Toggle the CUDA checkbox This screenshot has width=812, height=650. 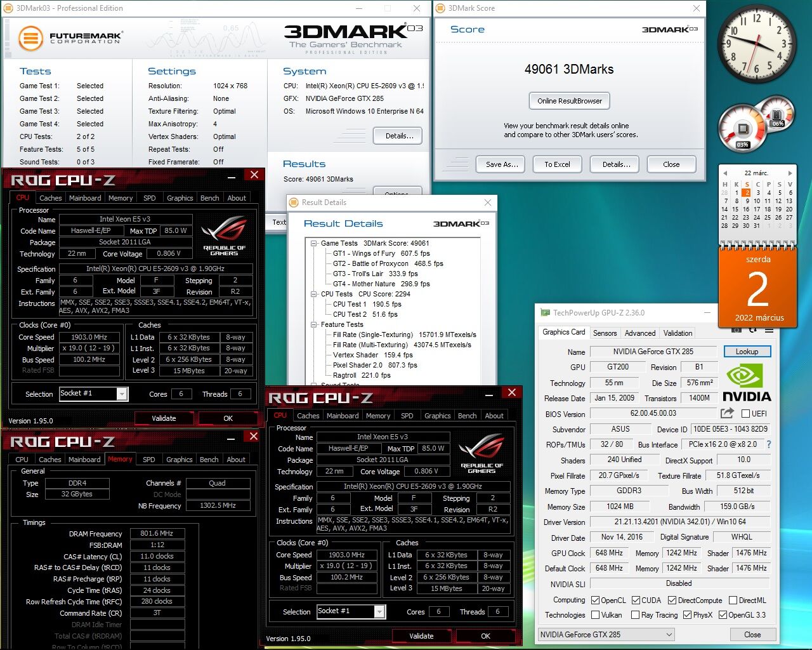point(635,600)
